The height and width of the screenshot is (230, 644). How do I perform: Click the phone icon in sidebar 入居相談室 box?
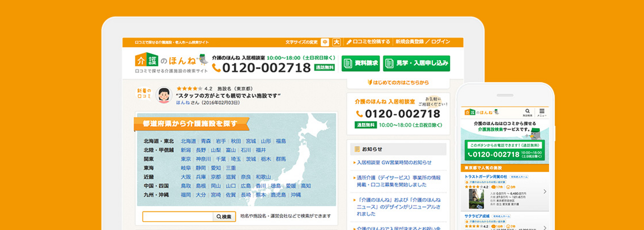tap(360, 114)
